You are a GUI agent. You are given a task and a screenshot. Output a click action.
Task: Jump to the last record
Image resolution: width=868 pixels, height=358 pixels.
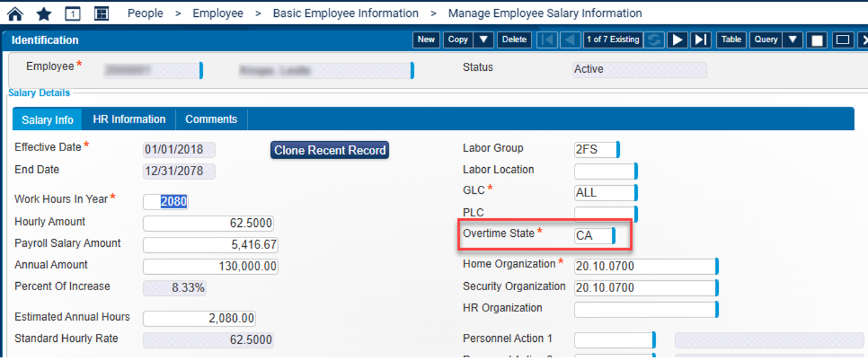pos(700,39)
